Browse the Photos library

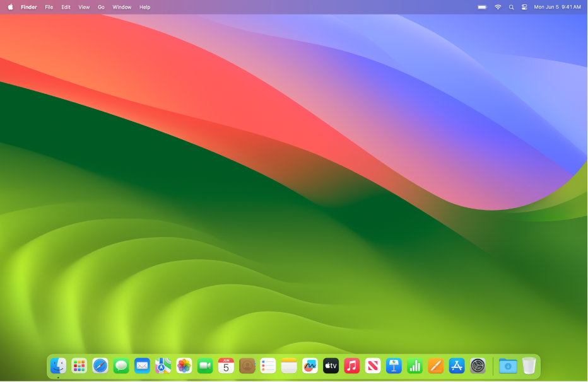pyautogui.click(x=183, y=366)
